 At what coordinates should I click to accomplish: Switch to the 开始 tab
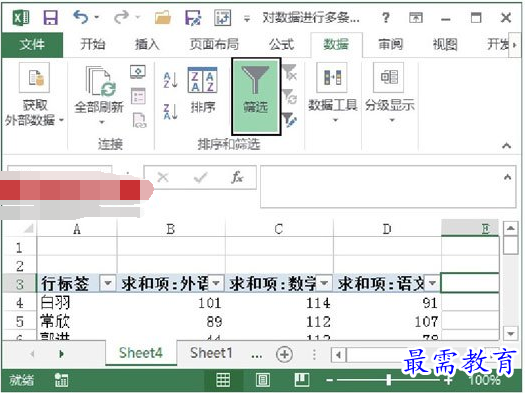tap(92, 45)
